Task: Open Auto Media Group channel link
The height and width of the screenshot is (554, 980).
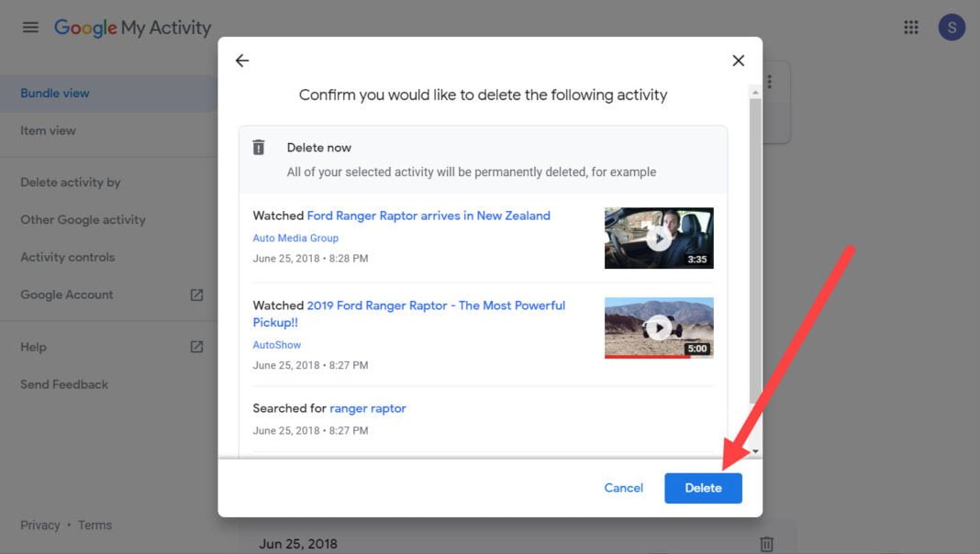Action: point(295,238)
